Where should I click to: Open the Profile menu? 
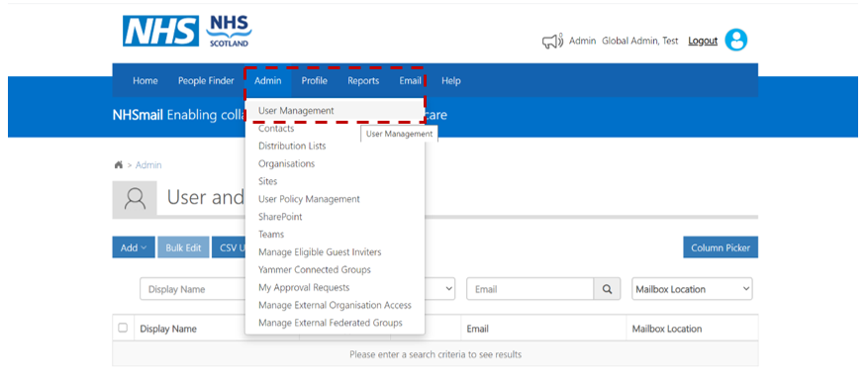point(315,81)
